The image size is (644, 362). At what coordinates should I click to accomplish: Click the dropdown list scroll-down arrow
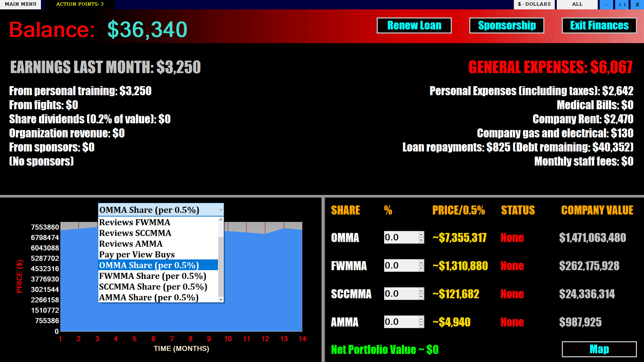tap(221, 299)
